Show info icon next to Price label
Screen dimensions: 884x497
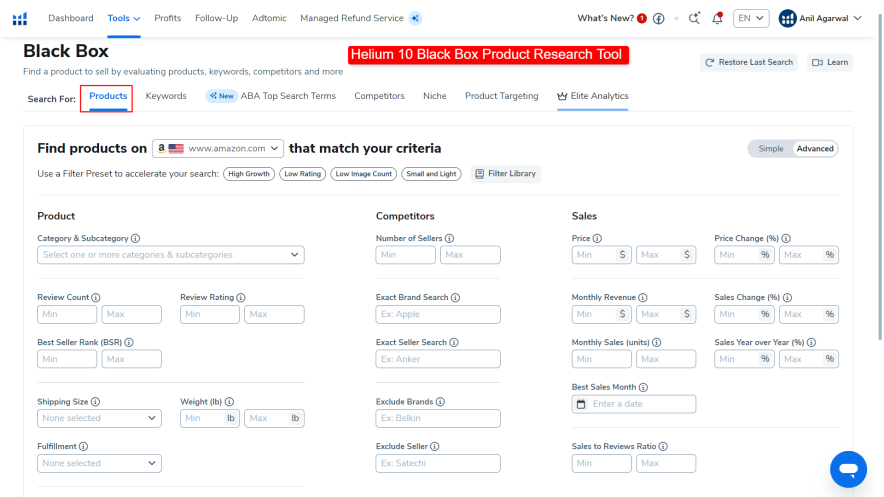[597, 238]
